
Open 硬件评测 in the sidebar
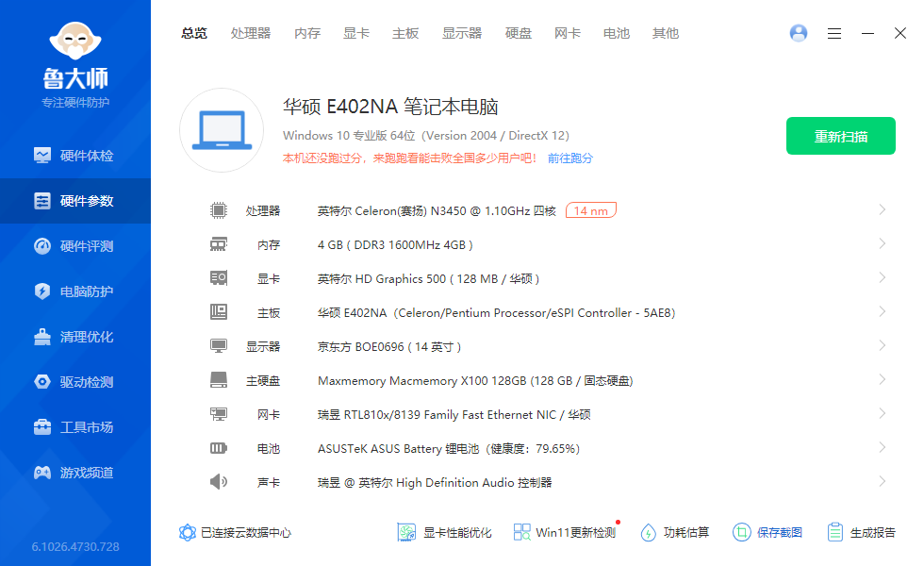[x=75, y=246]
